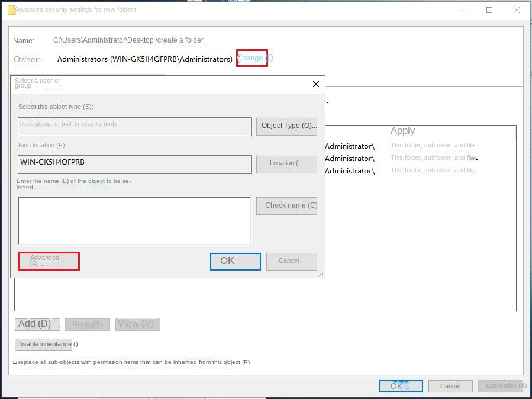
Task: Click the Cancel button of main window
Action: tap(450, 386)
